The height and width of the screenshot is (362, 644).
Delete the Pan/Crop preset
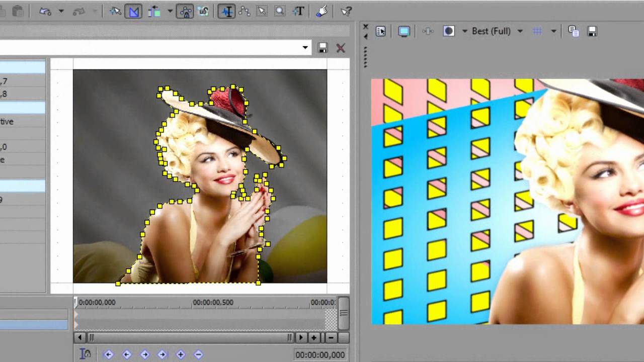341,48
